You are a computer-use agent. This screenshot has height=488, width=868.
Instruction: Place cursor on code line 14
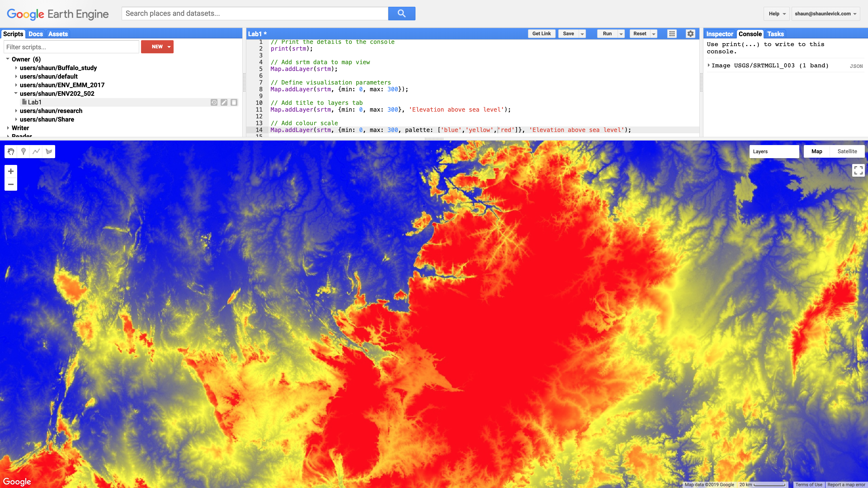pos(451,130)
